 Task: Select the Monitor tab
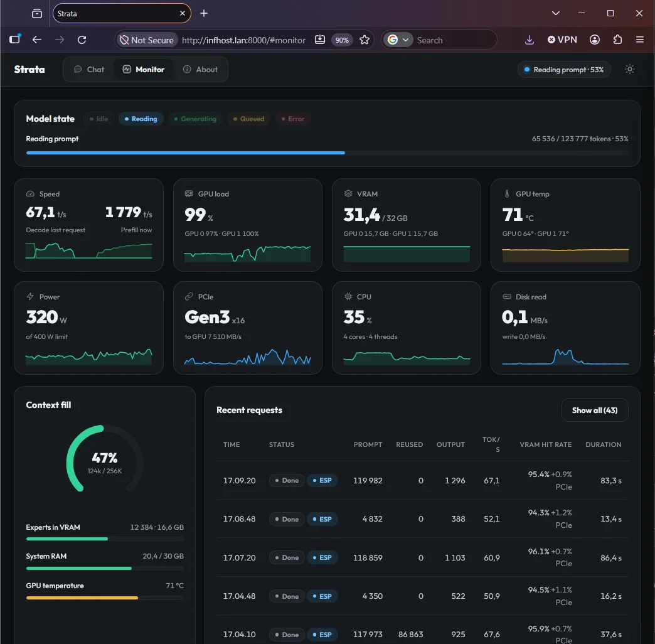[144, 70]
